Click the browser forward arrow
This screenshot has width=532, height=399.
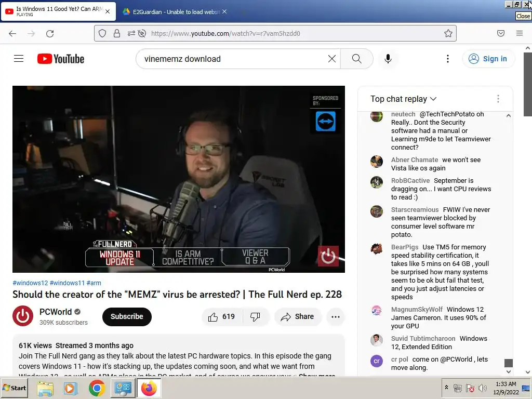31,33
